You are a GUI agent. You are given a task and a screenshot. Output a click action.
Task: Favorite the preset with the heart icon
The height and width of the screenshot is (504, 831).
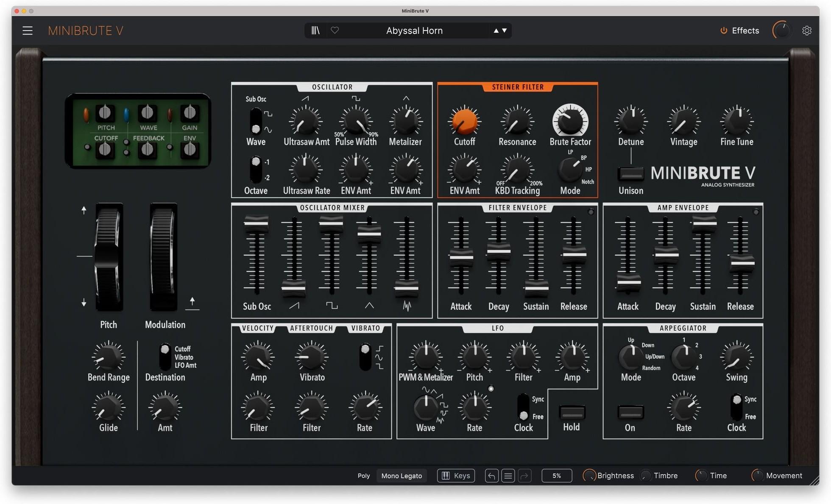click(x=335, y=31)
